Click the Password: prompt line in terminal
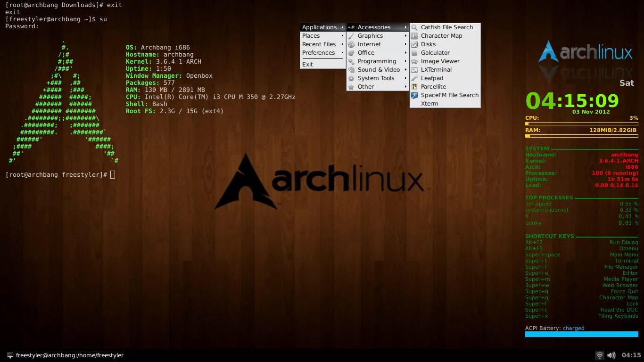Screen dimensions: 644x362 [x=22, y=26]
